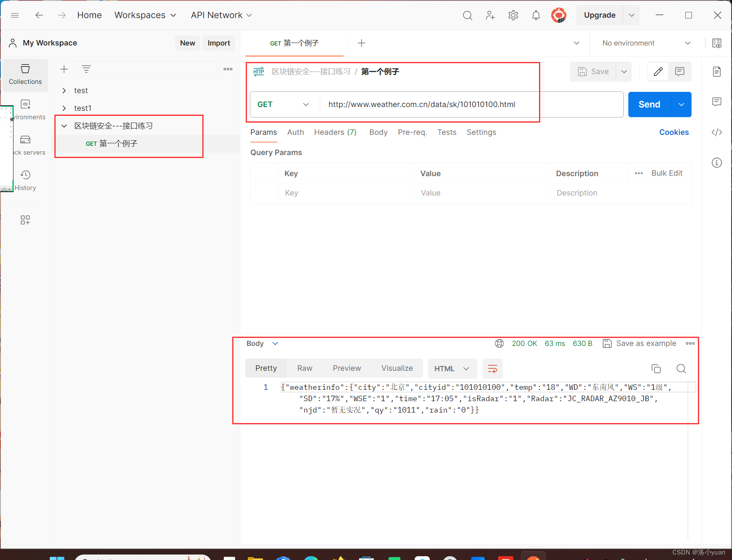The image size is (732, 560).
Task: Switch to the request Body tab
Action: (x=378, y=132)
